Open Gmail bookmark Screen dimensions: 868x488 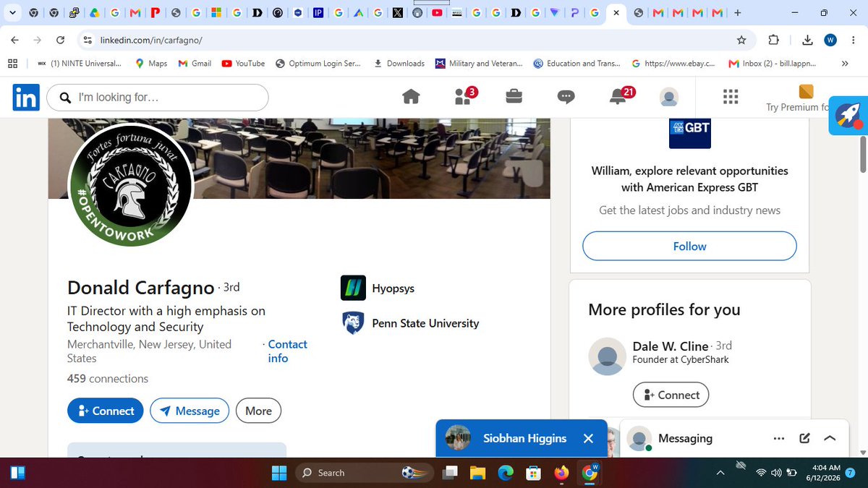[x=195, y=64]
